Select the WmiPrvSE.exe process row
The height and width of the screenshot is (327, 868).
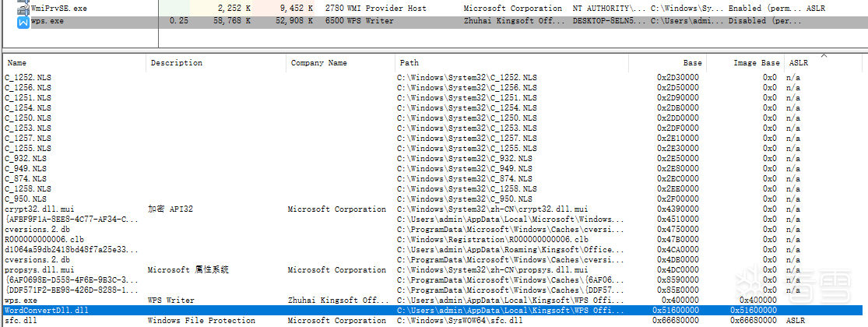[59, 8]
